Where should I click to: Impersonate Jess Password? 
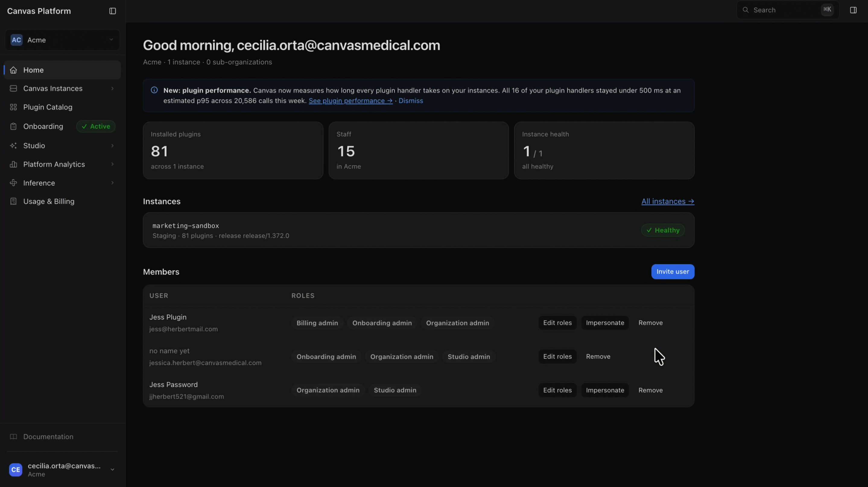605,390
